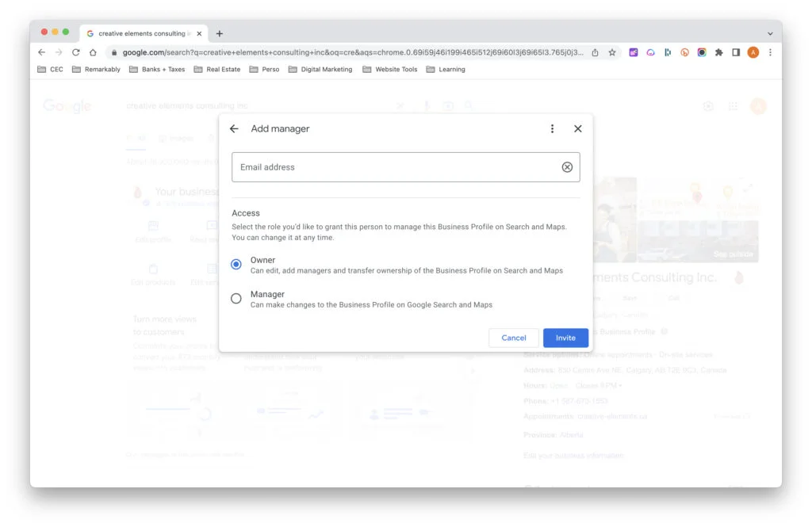Clear the Email address field
The height and width of the screenshot is (527, 812).
567,167
